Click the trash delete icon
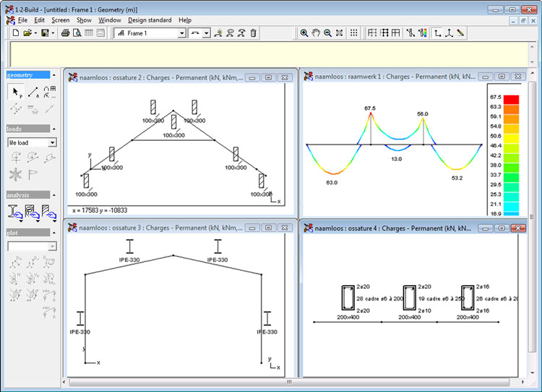This screenshot has height=392, width=542. point(254,33)
